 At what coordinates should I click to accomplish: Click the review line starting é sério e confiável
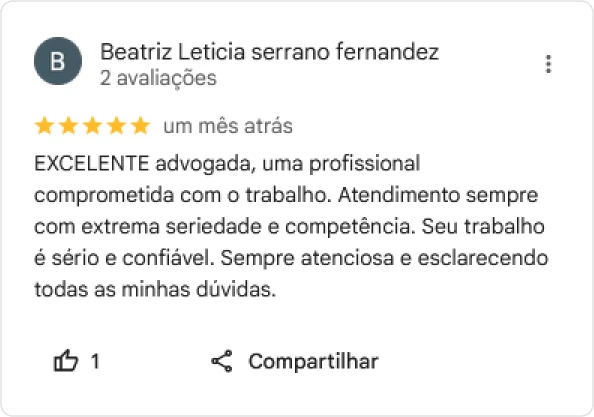point(291,259)
